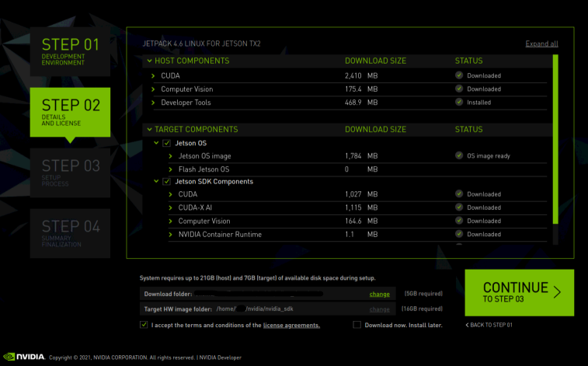Click the Downloaded check icon for target CUDA

point(459,193)
